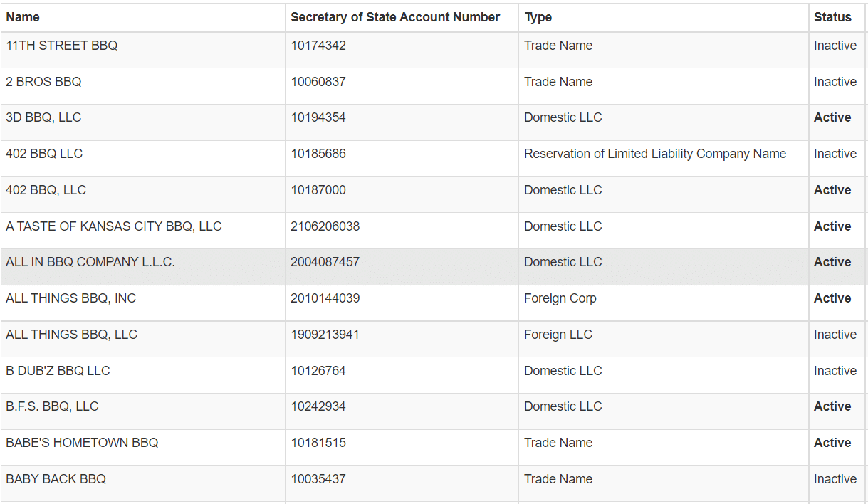Select highlighted ALL IN BBQ COMPANY L.L.C. row
Image resolution: width=868 pixels, height=504 pixels.
click(434, 267)
